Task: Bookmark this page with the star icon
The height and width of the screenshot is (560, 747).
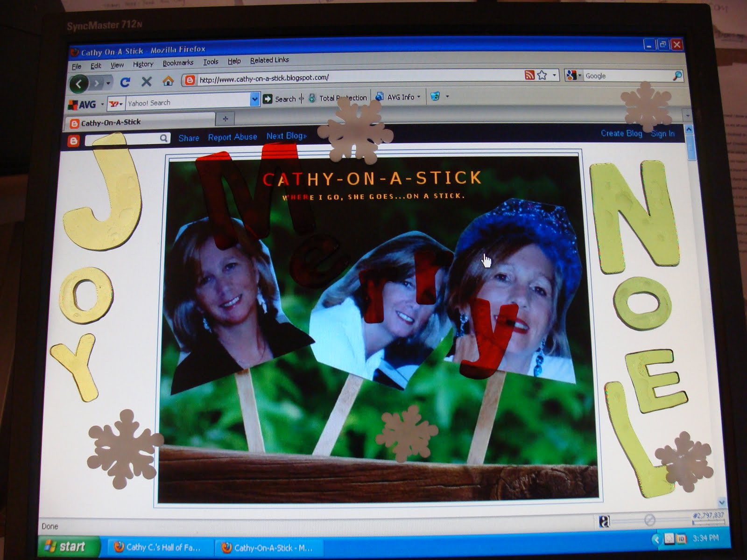Action: [542, 75]
